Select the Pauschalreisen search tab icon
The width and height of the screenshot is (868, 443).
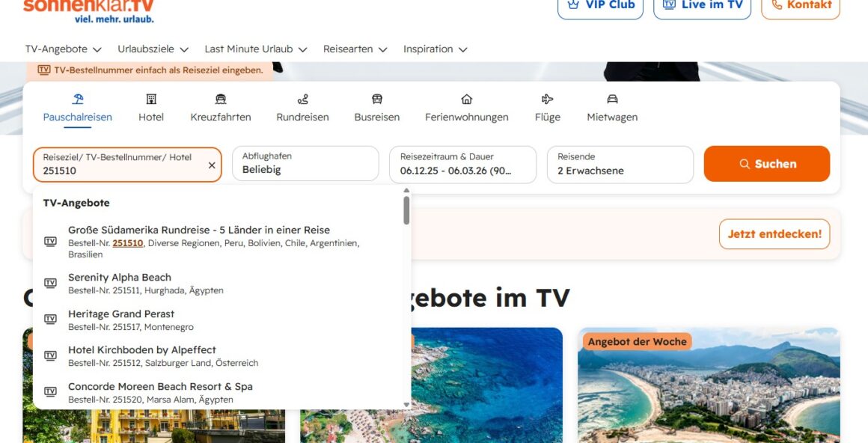pyautogui.click(x=76, y=98)
